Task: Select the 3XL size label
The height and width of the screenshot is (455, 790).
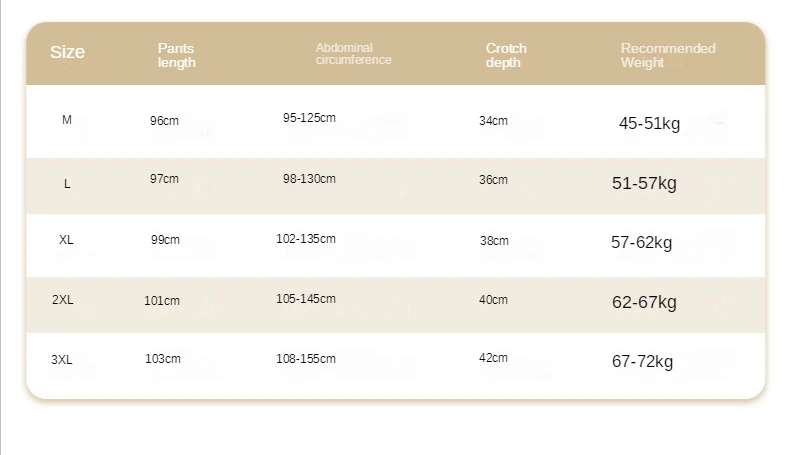Action: coord(61,360)
